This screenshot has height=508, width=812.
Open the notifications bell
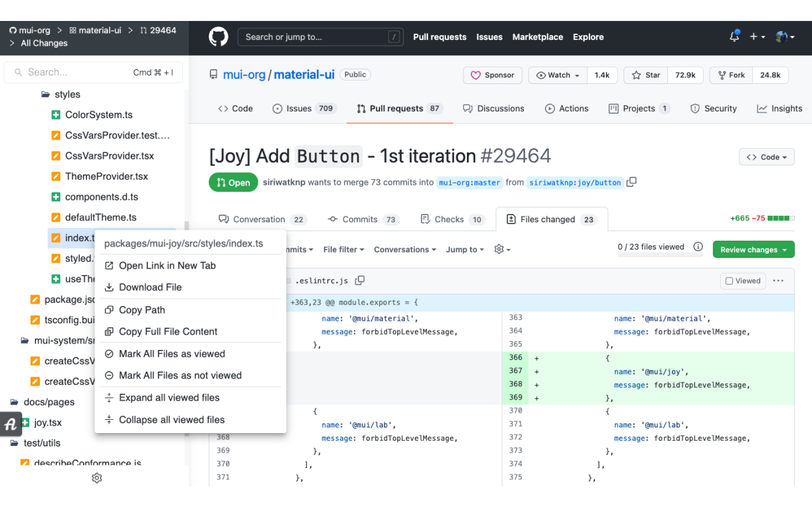click(734, 37)
